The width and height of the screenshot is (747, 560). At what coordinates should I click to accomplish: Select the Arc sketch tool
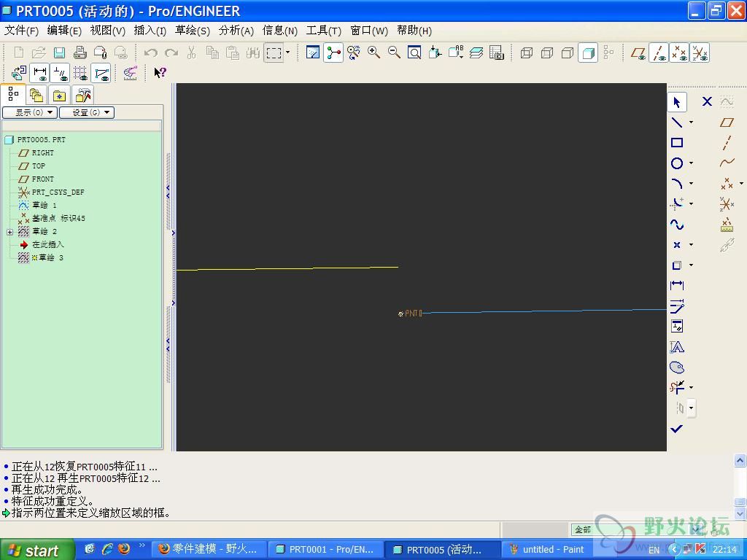tap(676, 183)
